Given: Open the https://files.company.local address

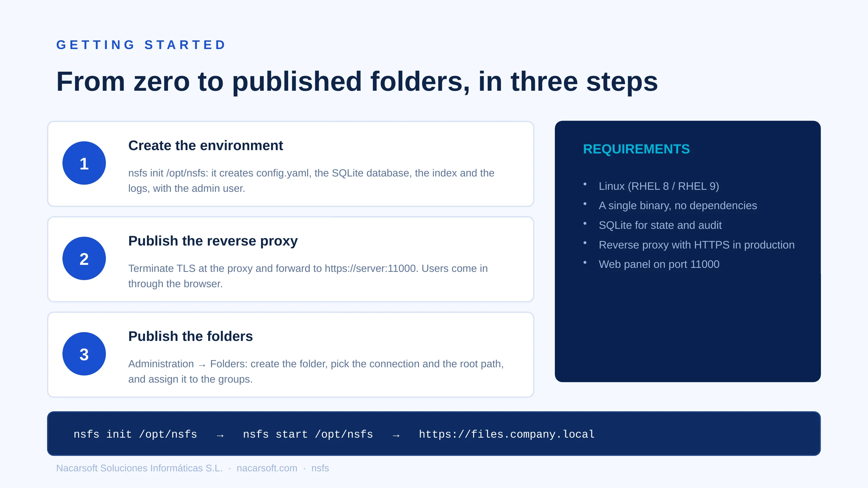Looking at the screenshot, I should pos(507,434).
